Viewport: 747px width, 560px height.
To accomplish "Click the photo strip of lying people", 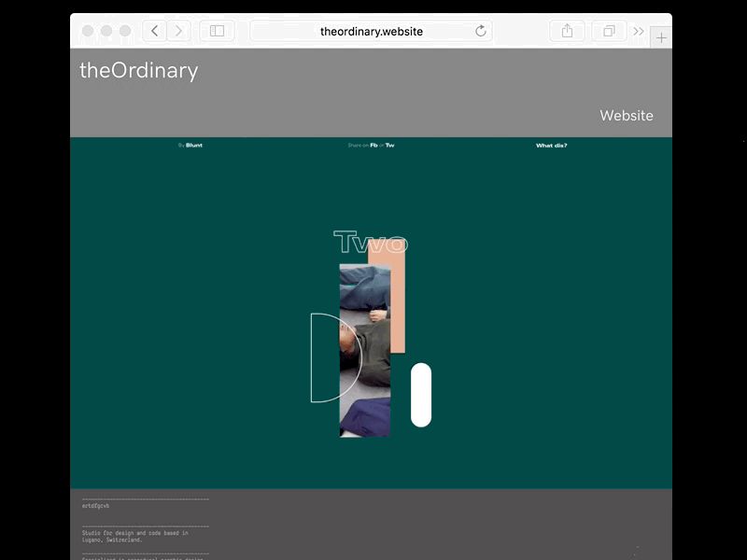I will point(365,351).
